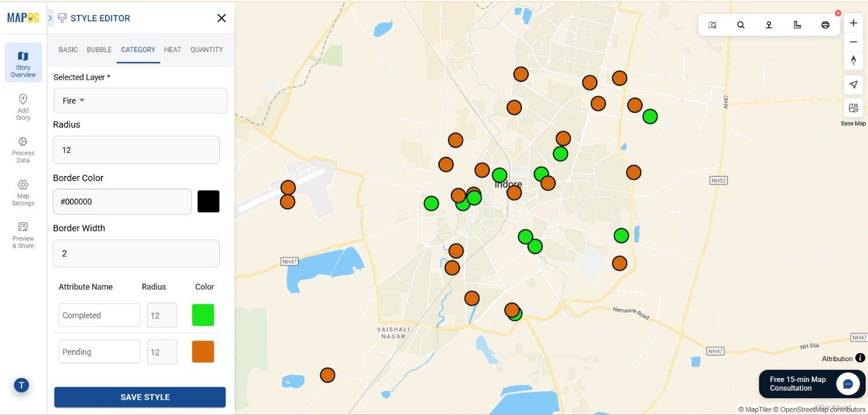Image resolution: width=868 pixels, height=415 pixels.
Task: Click the measure ruler tool icon
Action: tap(797, 25)
